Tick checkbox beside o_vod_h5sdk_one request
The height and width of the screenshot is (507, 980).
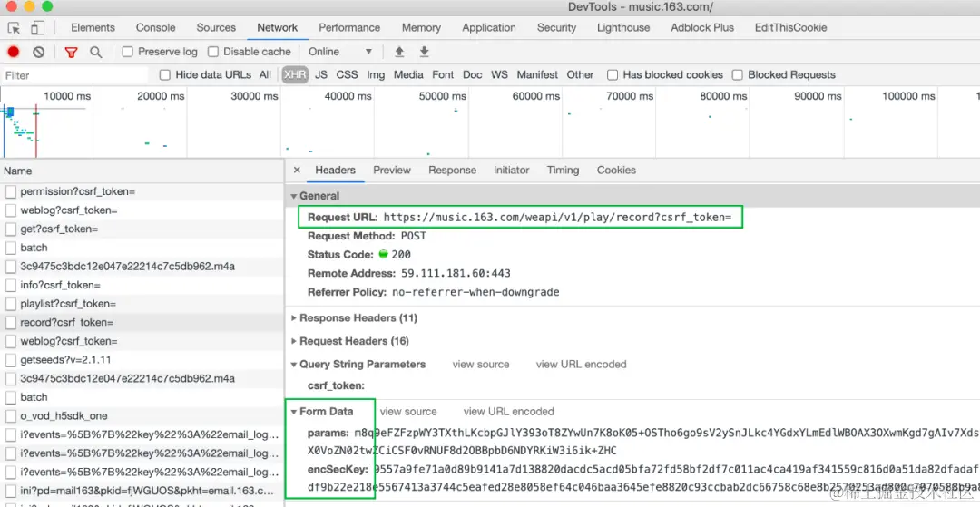coord(11,415)
